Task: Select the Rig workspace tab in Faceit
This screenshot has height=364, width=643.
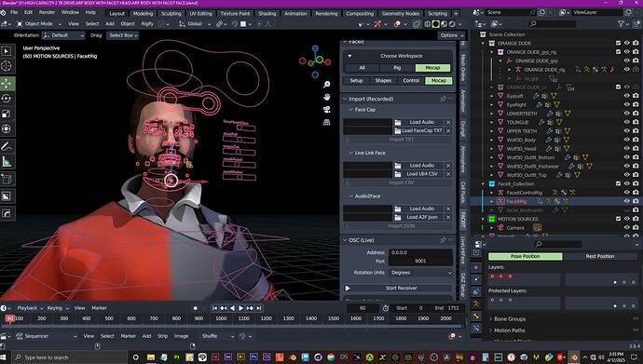Action: 397,68
